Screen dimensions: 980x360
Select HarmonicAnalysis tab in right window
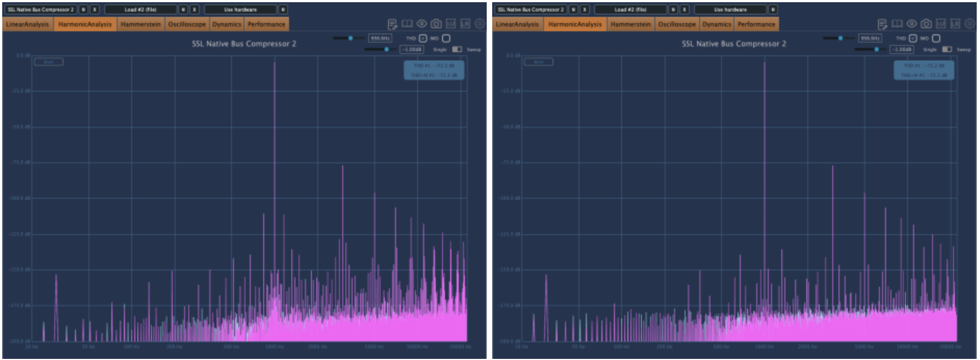tap(575, 24)
